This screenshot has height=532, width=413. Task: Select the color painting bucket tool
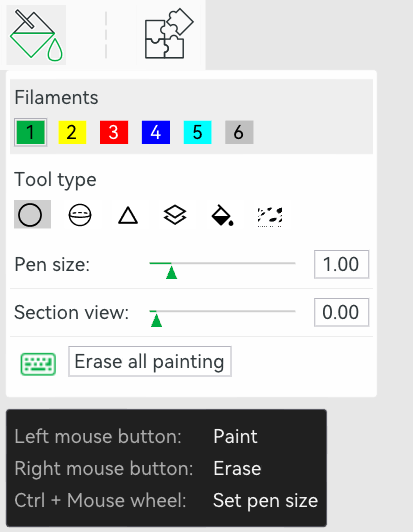pos(36,35)
